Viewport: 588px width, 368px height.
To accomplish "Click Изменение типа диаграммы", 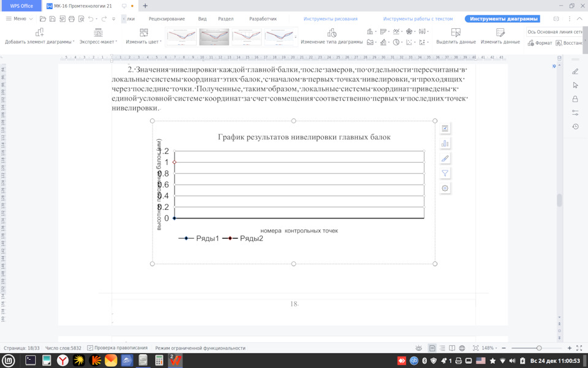I will click(x=331, y=36).
